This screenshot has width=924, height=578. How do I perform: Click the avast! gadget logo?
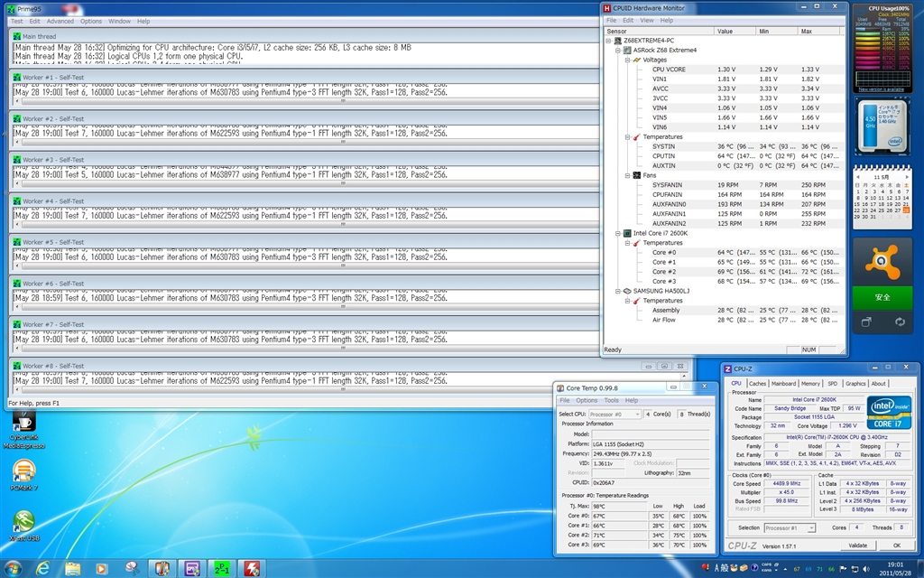(882, 263)
